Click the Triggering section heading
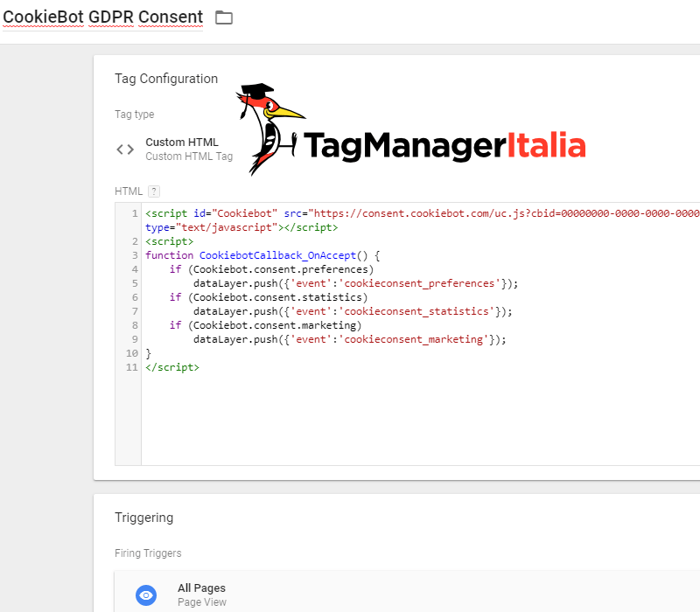 pos(143,518)
